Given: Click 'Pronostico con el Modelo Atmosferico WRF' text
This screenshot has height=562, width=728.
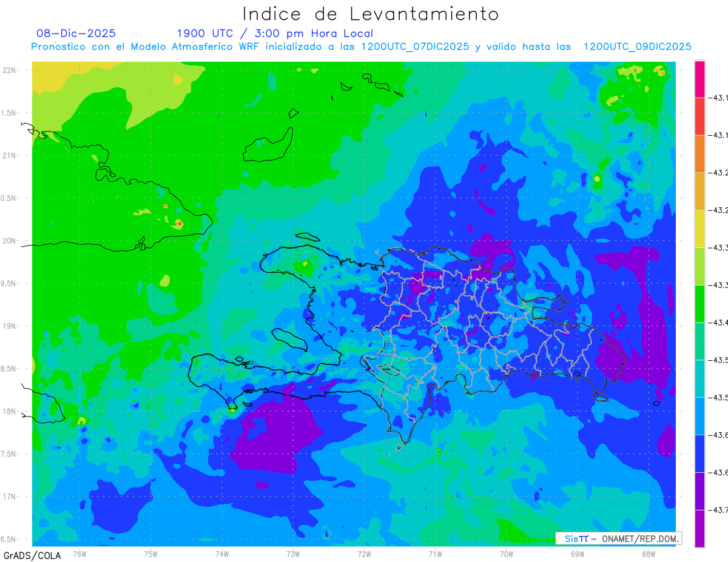Looking at the screenshot, I should click(x=146, y=47).
